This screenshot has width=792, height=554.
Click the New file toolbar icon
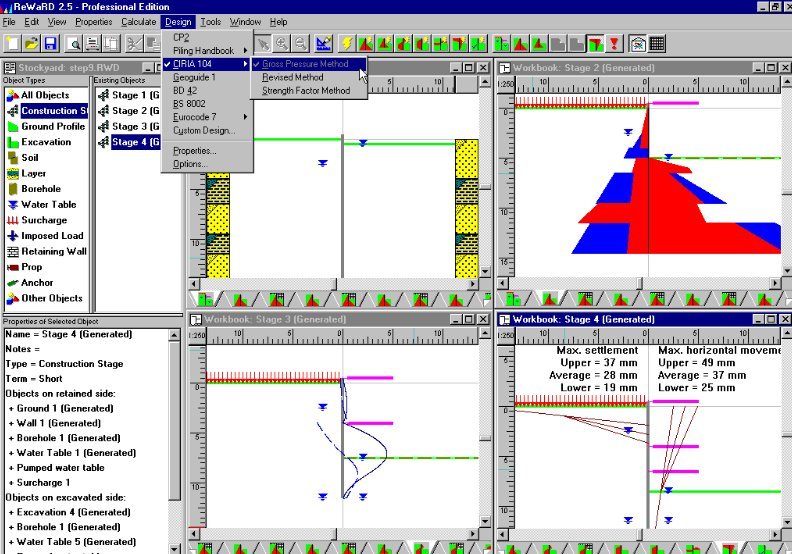(12, 44)
